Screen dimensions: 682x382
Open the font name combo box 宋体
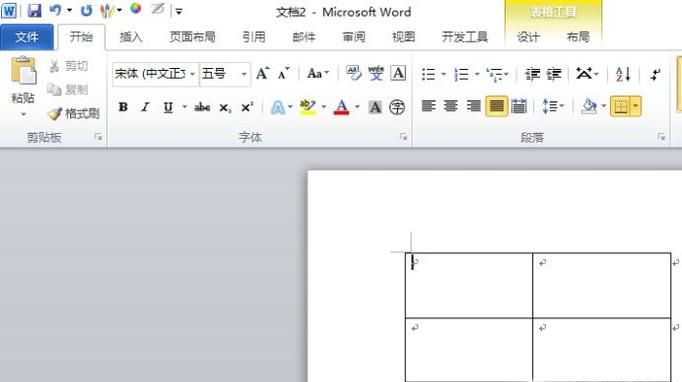coord(155,74)
